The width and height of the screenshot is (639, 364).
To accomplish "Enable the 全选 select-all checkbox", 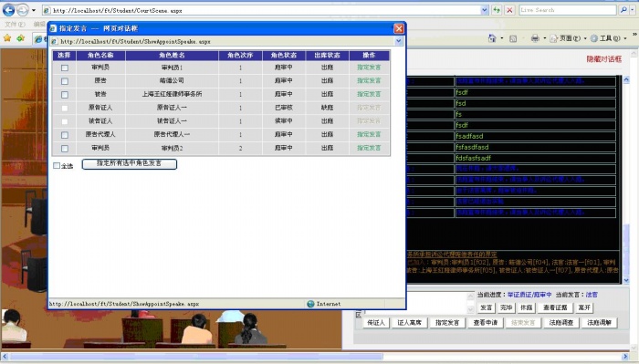I will [x=57, y=165].
